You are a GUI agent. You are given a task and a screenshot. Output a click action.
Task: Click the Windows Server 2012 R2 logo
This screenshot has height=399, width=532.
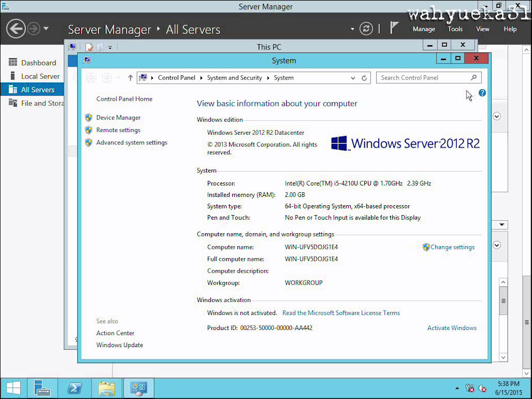(x=405, y=143)
